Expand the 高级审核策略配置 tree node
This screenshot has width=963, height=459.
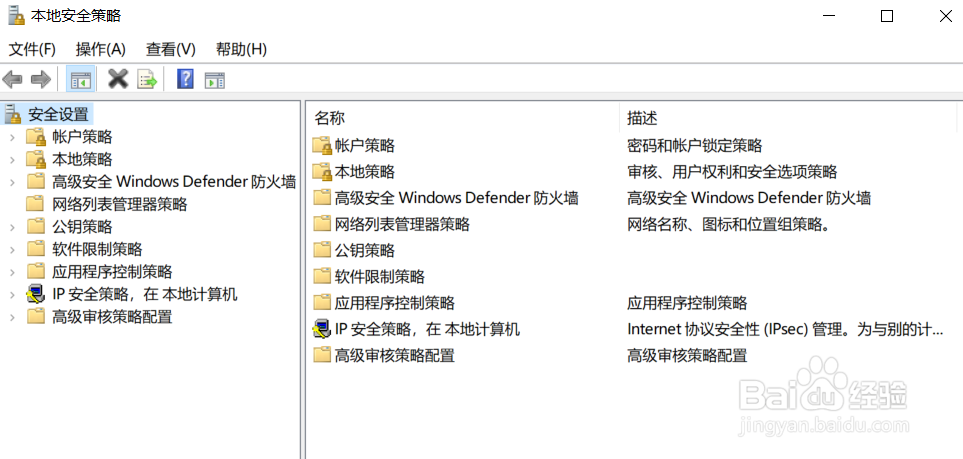12,317
